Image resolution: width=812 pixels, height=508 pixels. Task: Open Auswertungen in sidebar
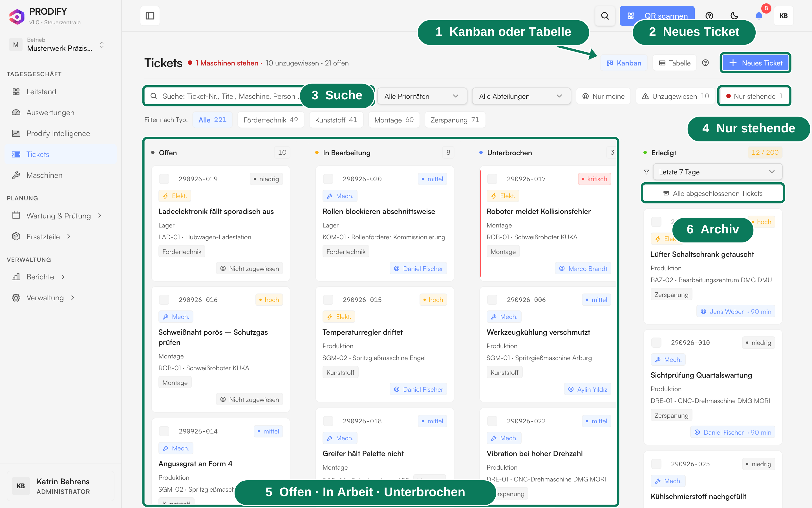60,113
